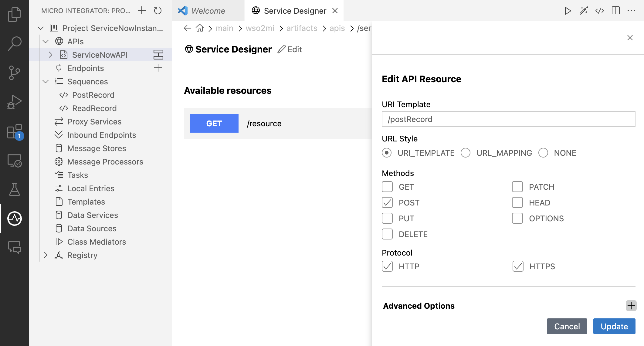Select NONE URL style option
This screenshot has width=644, height=346.
pos(543,153)
